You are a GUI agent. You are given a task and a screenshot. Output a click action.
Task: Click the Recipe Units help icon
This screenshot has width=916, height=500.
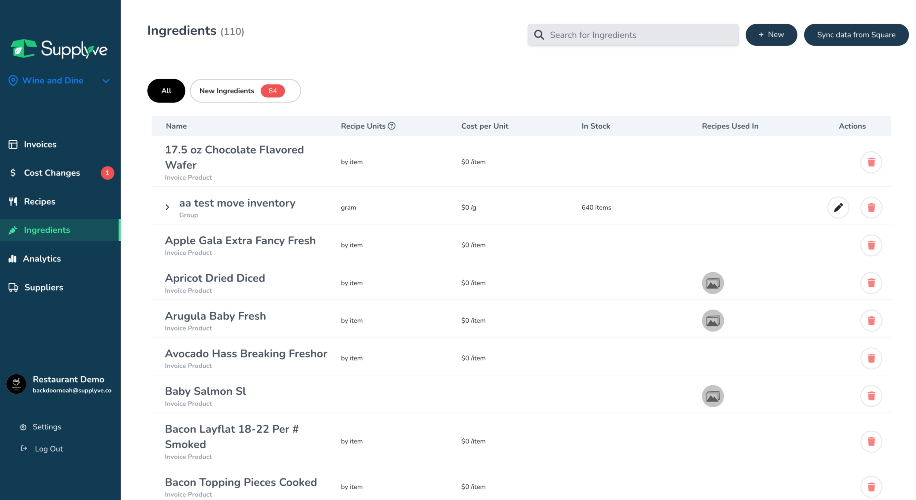(392, 126)
